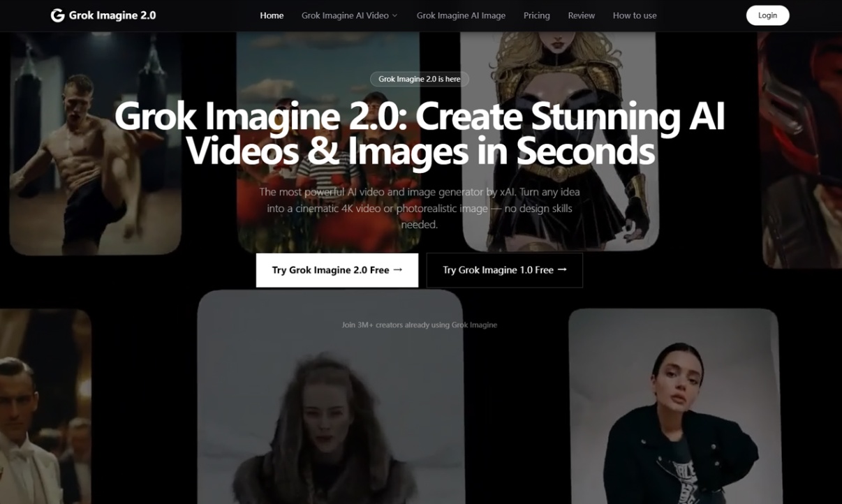
Task: Click Try Grok Imagine 1.0 Free
Action: click(x=504, y=269)
